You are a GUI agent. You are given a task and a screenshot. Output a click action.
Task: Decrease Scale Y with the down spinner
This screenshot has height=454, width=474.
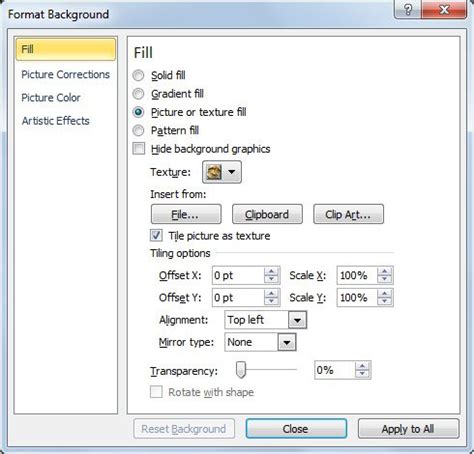(385, 301)
